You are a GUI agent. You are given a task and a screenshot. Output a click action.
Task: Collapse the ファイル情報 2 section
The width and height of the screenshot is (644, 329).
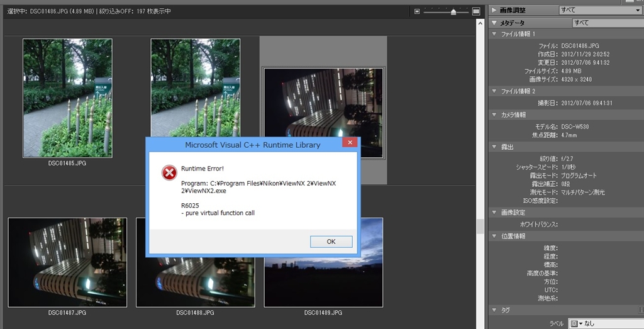click(x=494, y=91)
